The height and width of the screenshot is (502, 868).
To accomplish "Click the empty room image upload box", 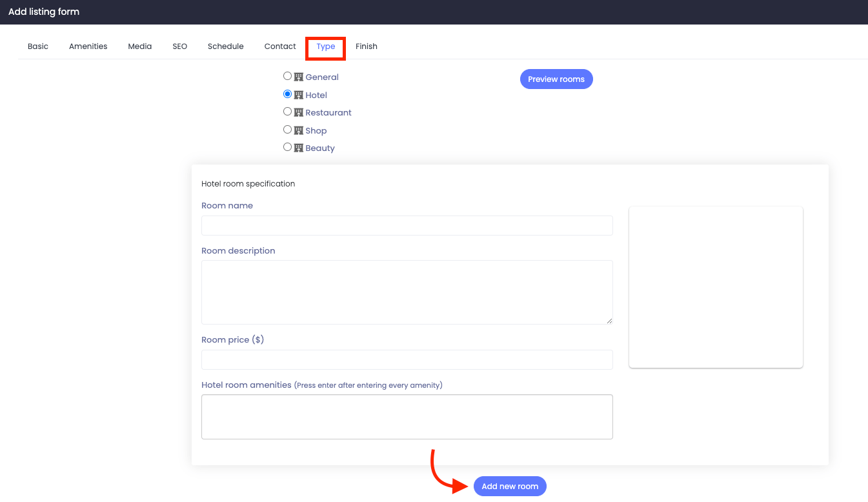I will 716,287.
